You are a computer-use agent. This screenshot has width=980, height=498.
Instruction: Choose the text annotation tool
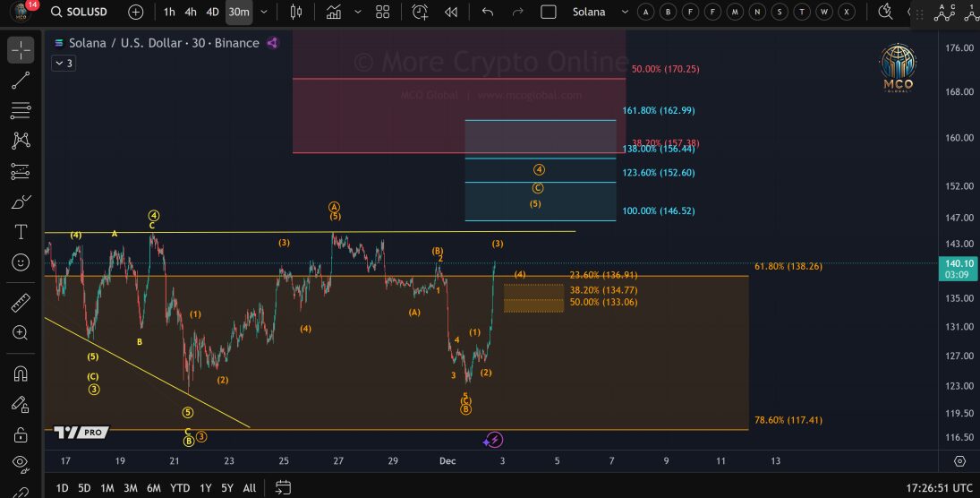pos(21,232)
